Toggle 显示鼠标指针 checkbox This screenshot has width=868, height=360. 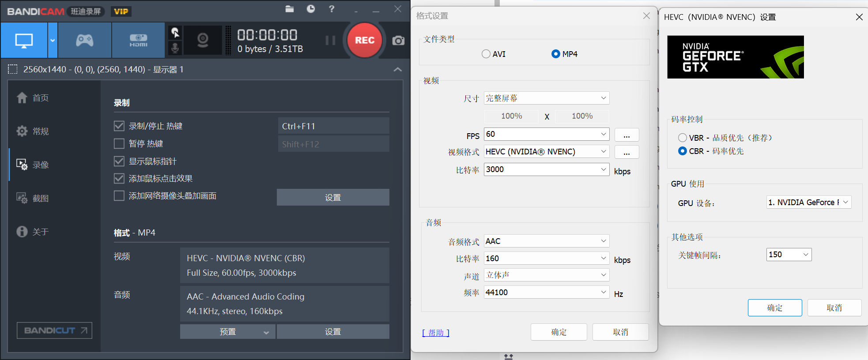tap(119, 161)
